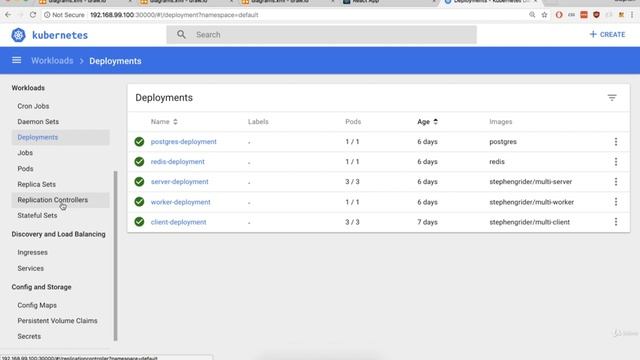The height and width of the screenshot is (360, 640).
Task: Open actions menu for server-deployment
Action: [616, 182]
